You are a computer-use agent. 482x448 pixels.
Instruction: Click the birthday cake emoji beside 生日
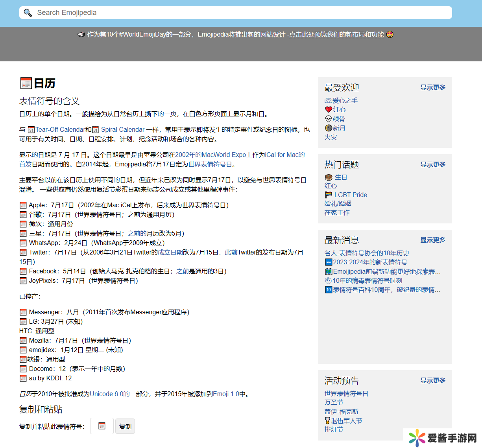click(x=329, y=177)
